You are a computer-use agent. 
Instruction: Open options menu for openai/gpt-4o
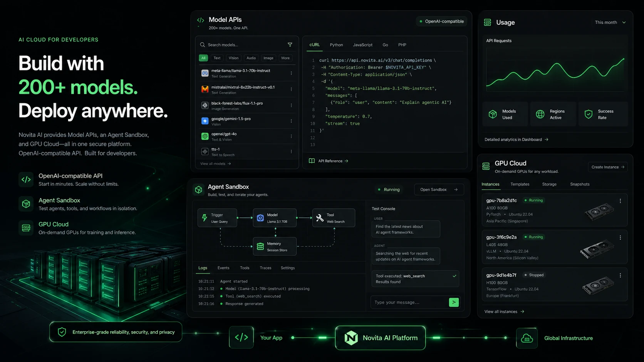[291, 136]
